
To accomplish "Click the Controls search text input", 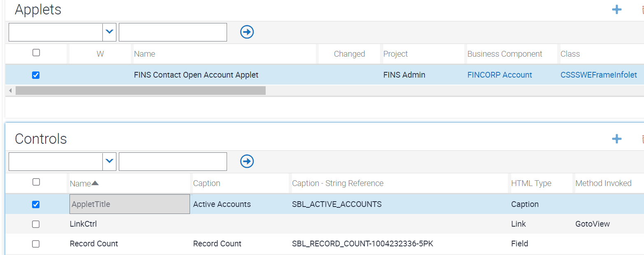I will 173,161.
